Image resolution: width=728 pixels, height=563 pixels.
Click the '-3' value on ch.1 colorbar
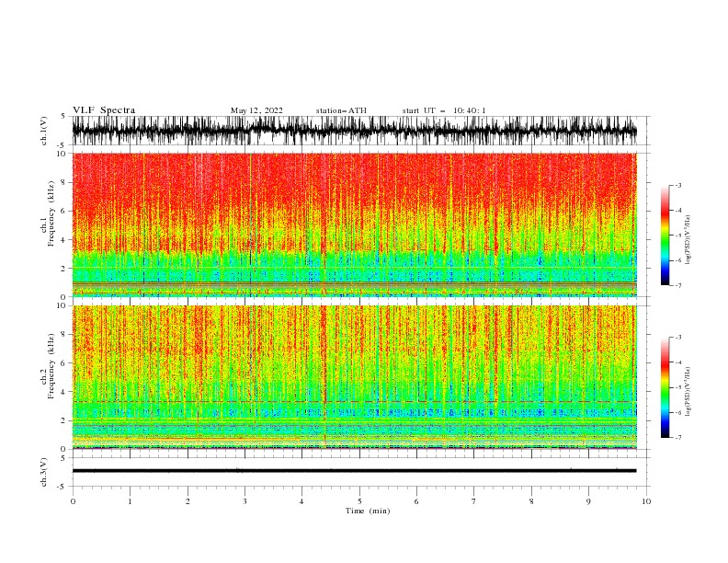[678, 185]
